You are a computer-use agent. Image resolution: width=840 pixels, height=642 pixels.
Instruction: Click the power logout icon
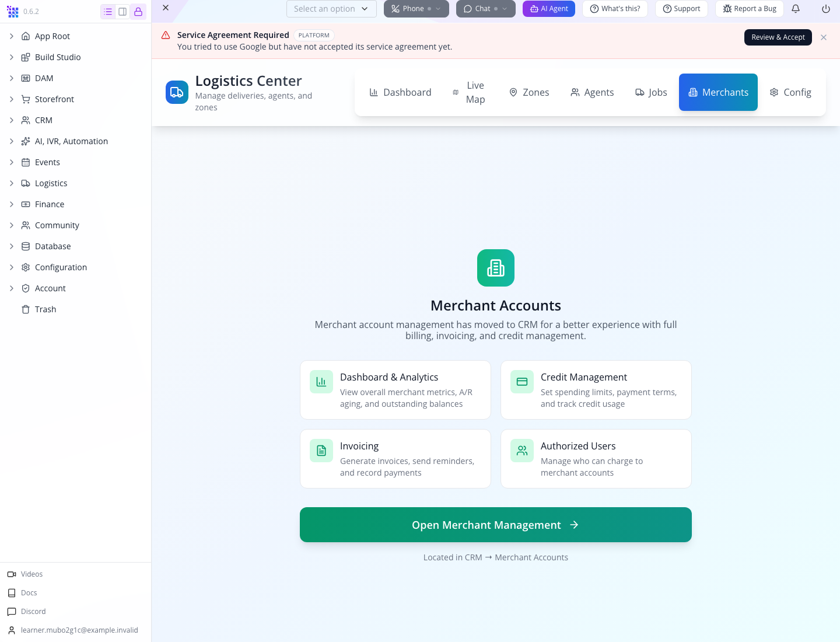pyautogui.click(x=826, y=9)
